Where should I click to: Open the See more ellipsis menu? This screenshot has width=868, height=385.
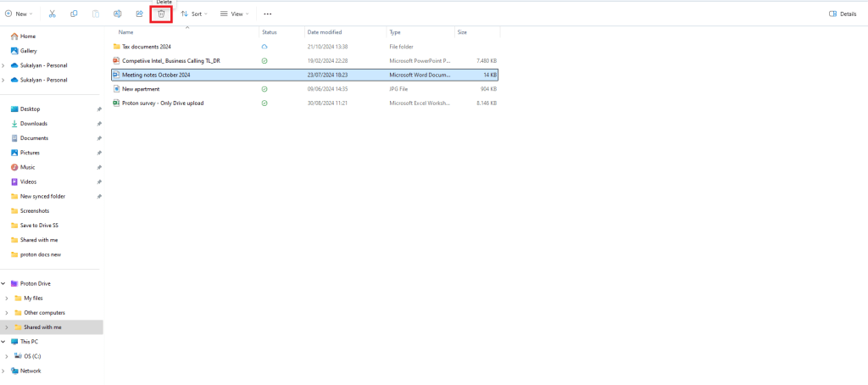(268, 14)
